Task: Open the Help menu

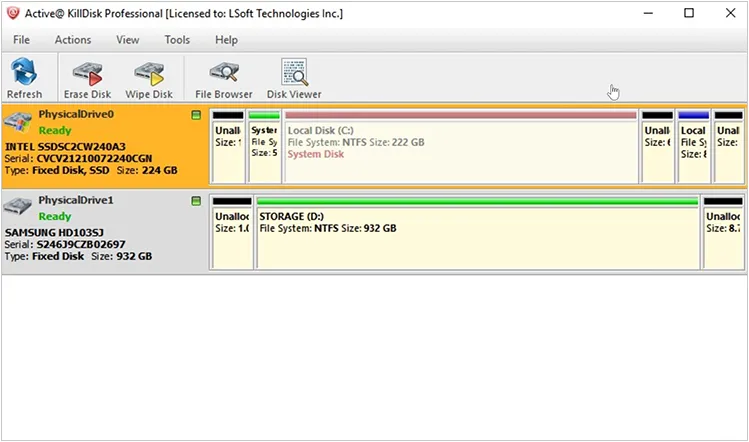Action: 226,40
